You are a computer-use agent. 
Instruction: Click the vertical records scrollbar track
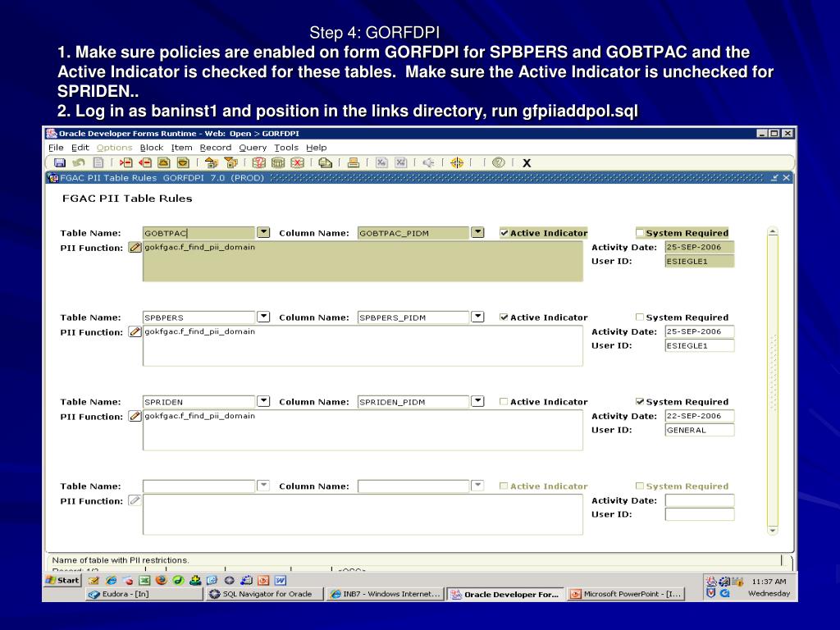click(773, 381)
